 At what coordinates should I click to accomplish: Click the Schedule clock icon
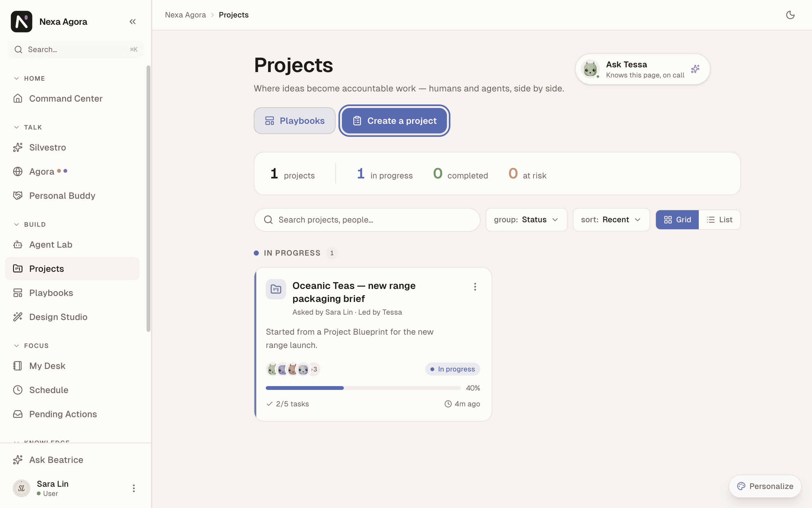click(x=18, y=390)
